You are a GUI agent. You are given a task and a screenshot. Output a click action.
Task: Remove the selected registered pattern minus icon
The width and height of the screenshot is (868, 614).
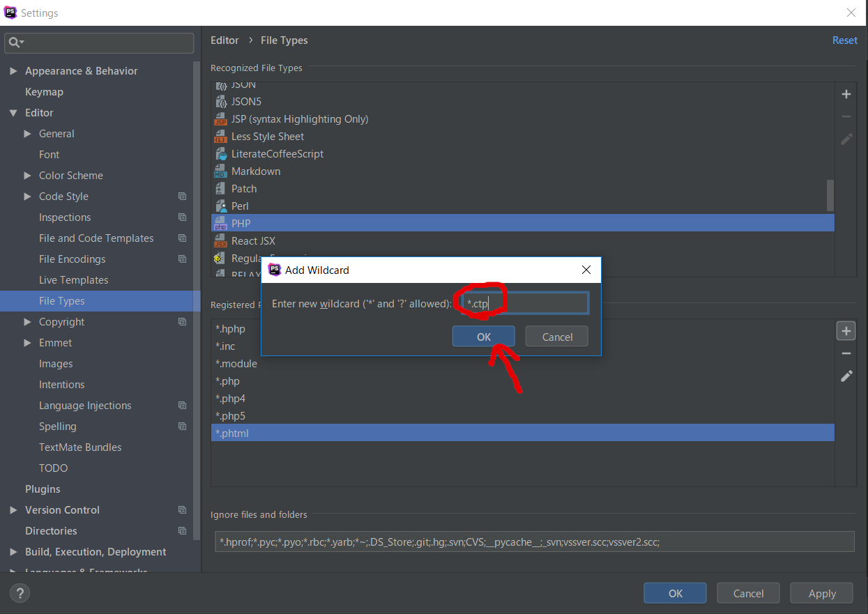click(846, 354)
